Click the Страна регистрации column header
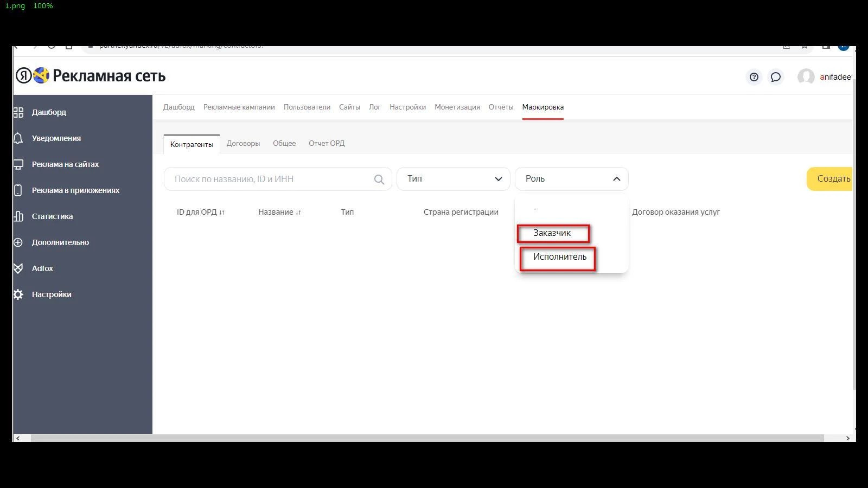 [461, 212]
